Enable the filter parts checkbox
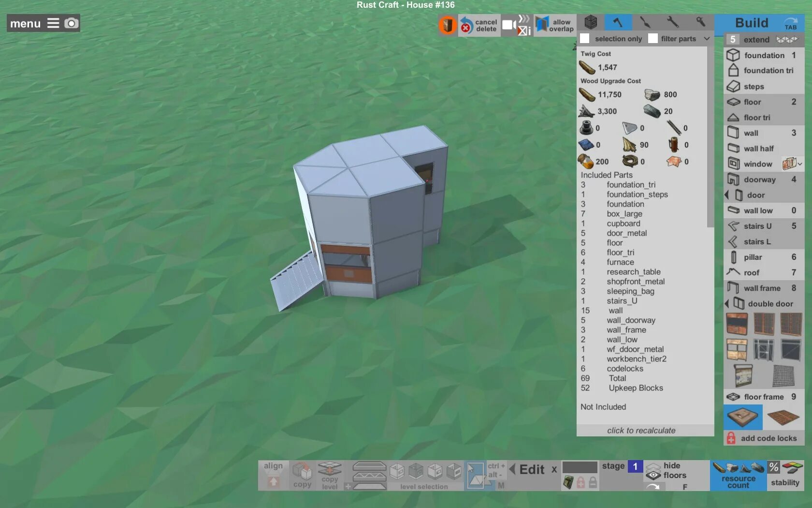812x508 pixels. 653,39
